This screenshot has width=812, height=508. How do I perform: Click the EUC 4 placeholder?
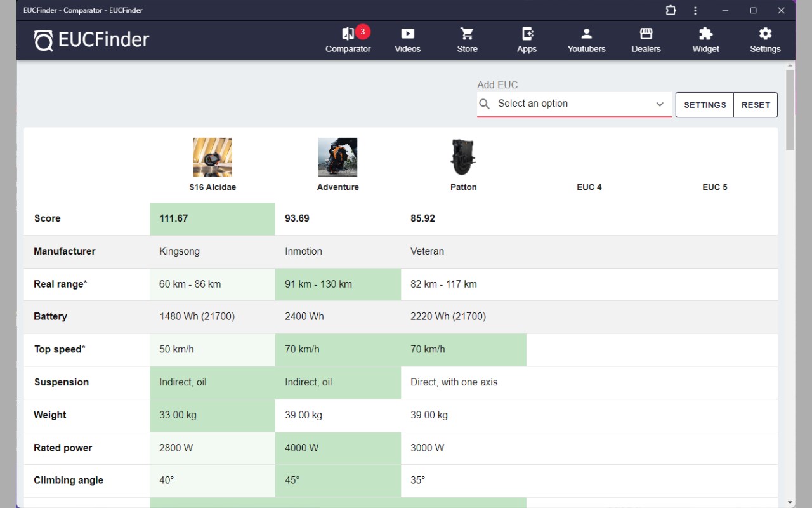[x=589, y=187]
